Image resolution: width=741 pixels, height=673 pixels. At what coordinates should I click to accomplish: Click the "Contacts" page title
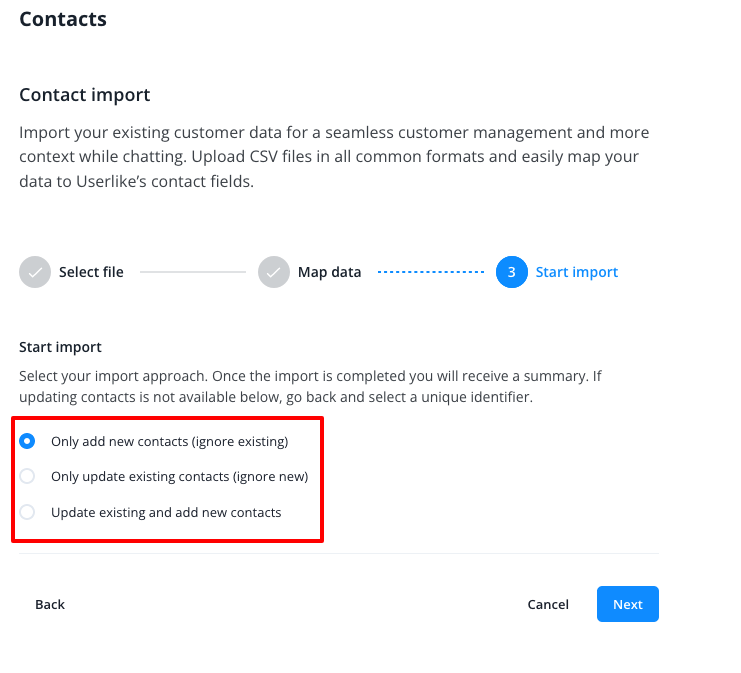pos(63,19)
